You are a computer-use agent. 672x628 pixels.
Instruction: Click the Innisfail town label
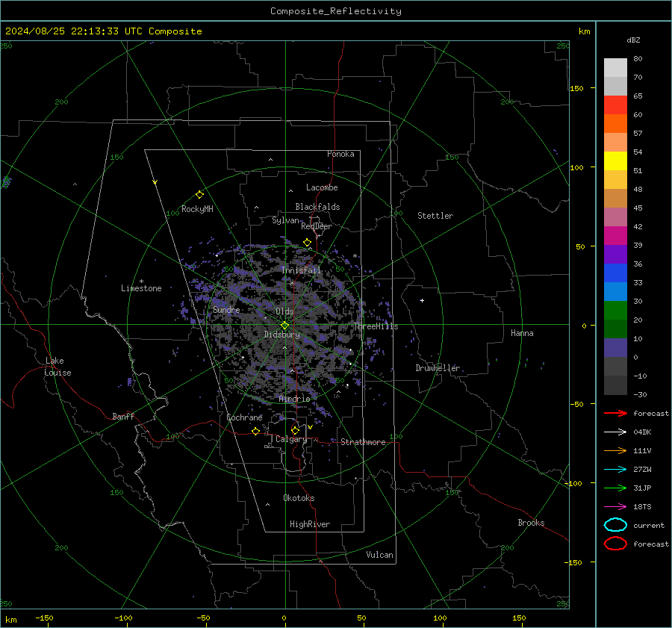(x=302, y=270)
